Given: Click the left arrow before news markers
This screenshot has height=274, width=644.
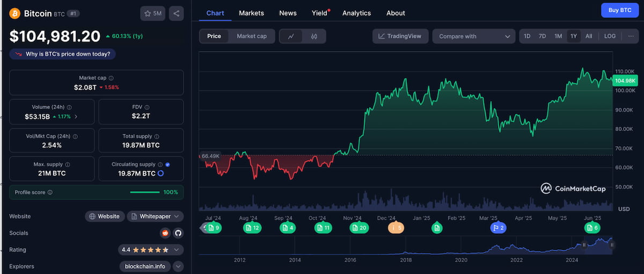Looking at the screenshot, I should (203, 228).
